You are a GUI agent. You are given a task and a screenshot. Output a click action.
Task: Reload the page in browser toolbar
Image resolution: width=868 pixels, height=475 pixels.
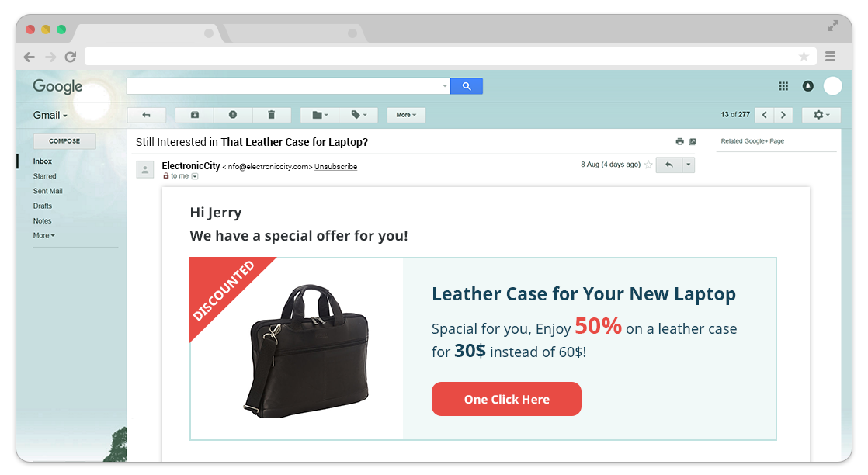(71, 57)
